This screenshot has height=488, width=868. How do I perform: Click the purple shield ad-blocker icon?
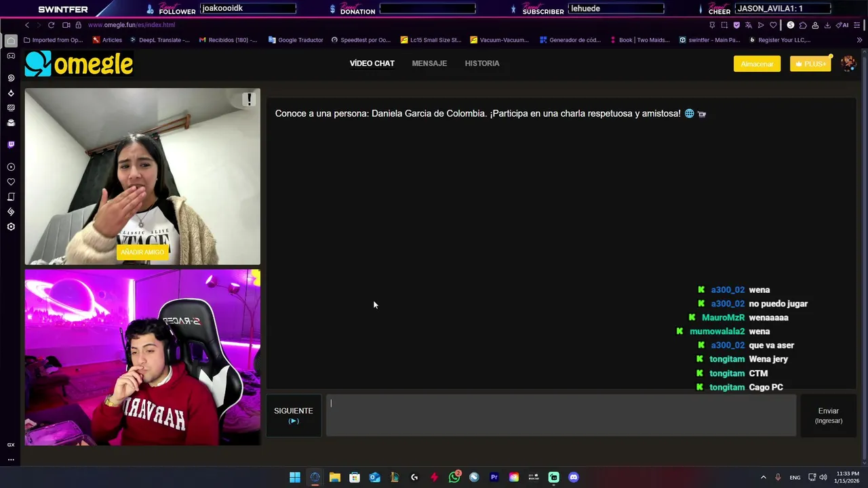(x=736, y=25)
